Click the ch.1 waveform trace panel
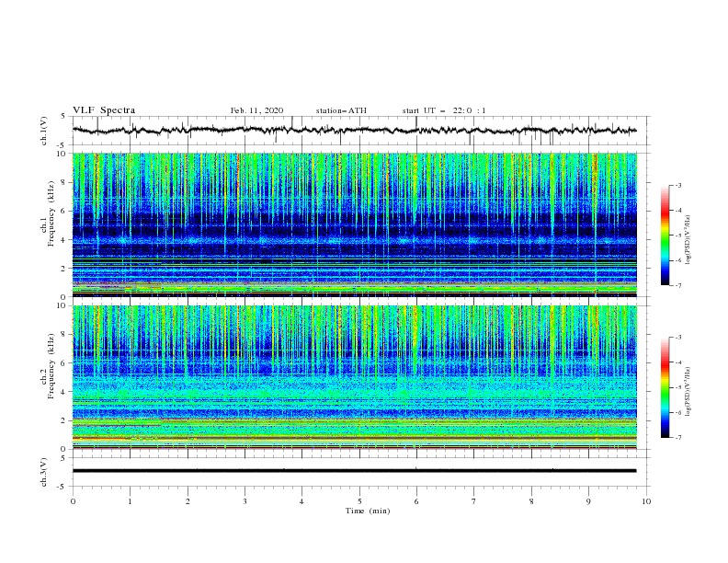 point(361,131)
